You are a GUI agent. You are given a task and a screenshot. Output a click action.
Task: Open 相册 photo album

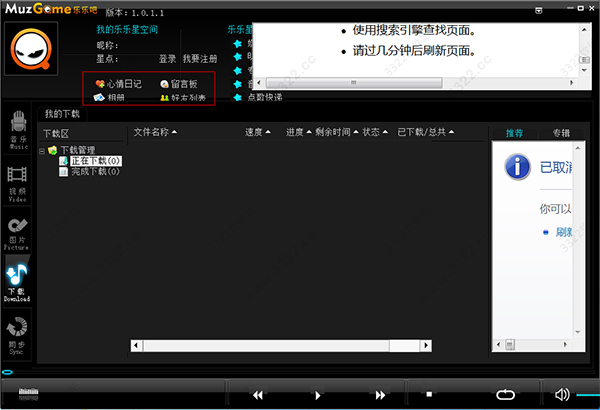[109, 97]
